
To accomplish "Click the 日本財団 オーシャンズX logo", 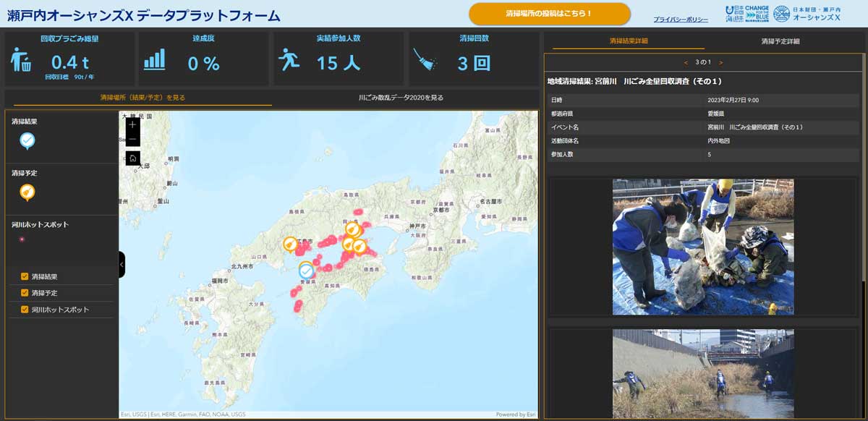I will coord(807,14).
